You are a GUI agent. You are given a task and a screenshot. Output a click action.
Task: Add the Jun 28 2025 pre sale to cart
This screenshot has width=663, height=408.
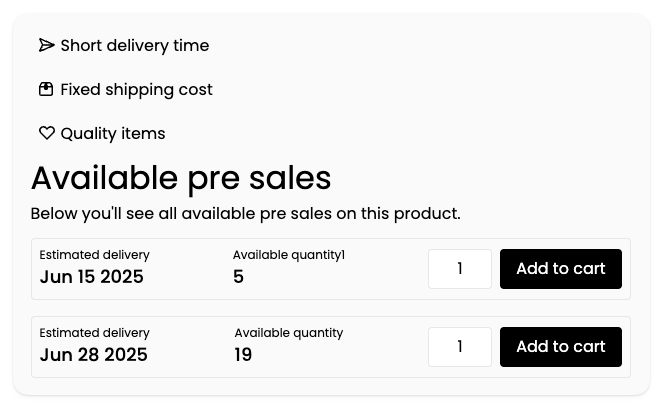pyautogui.click(x=561, y=347)
